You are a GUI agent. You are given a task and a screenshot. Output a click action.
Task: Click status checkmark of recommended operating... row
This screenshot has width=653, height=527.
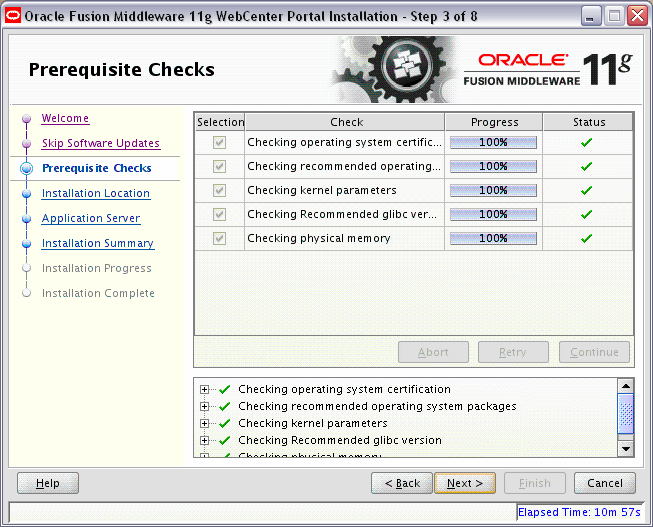586,167
